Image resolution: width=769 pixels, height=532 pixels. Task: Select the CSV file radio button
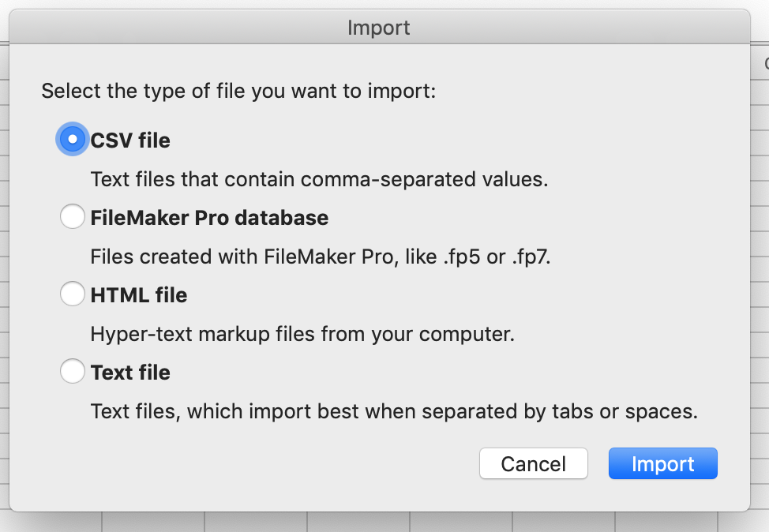(72, 140)
